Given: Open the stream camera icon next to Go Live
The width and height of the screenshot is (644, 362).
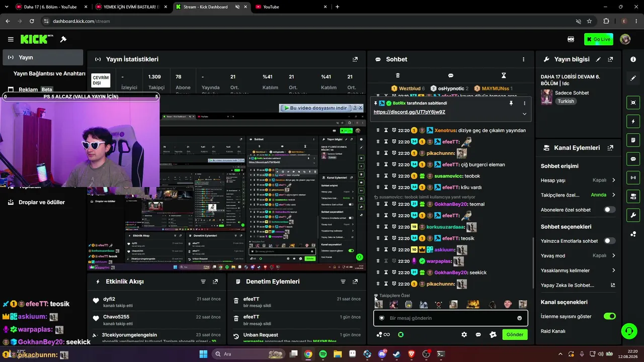Looking at the screenshot, I should pyautogui.click(x=571, y=39).
